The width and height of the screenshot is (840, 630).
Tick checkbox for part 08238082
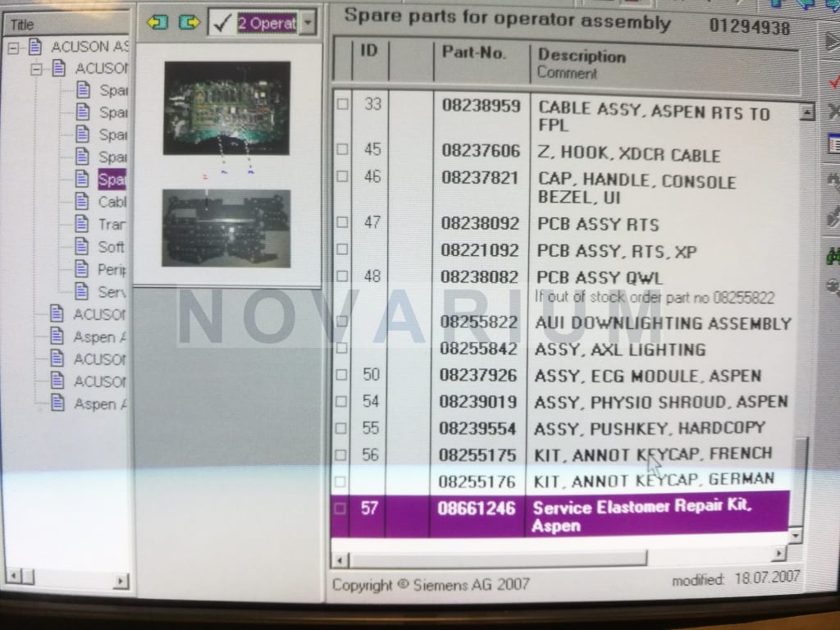(342, 276)
